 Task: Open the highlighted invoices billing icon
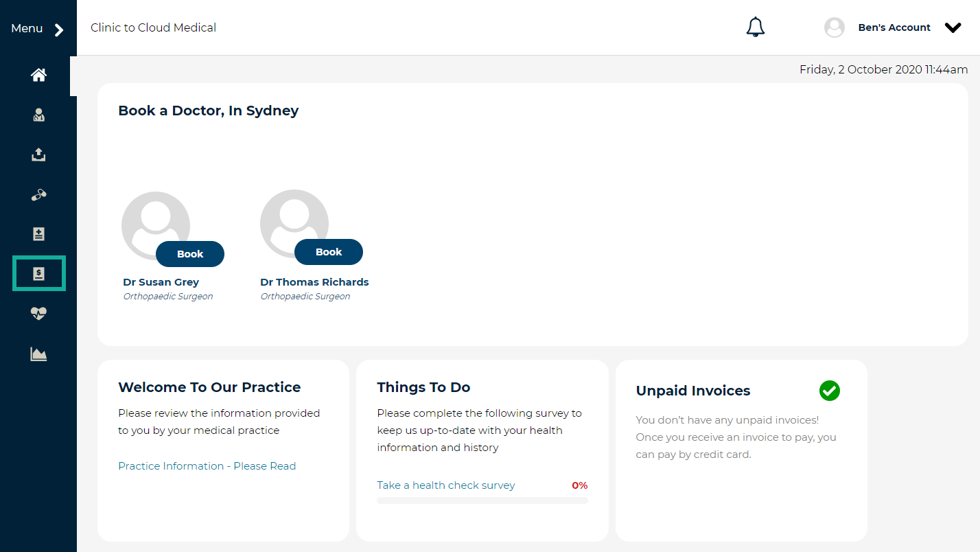(x=38, y=273)
